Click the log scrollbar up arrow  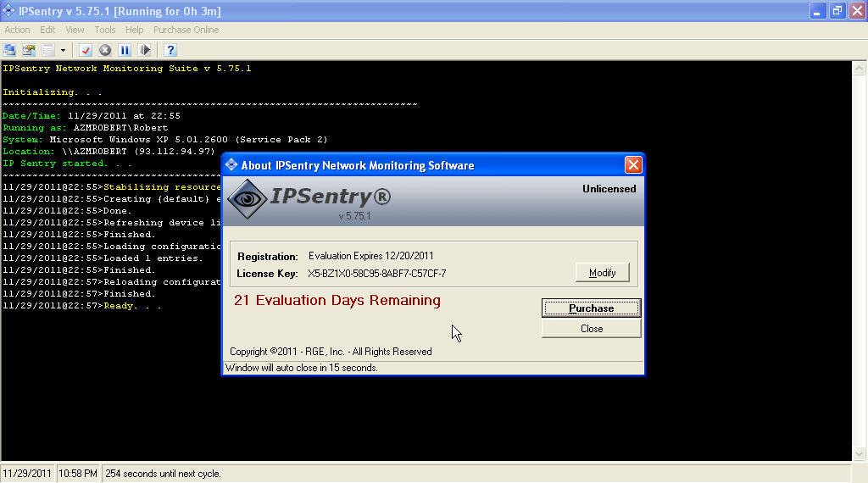click(860, 69)
